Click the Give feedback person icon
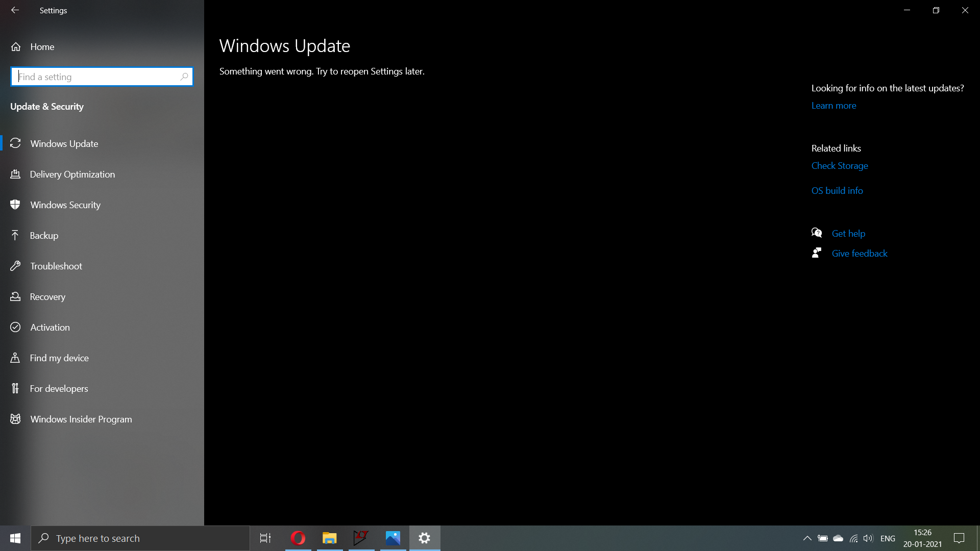Screen dimensions: 980x551 tap(817, 253)
